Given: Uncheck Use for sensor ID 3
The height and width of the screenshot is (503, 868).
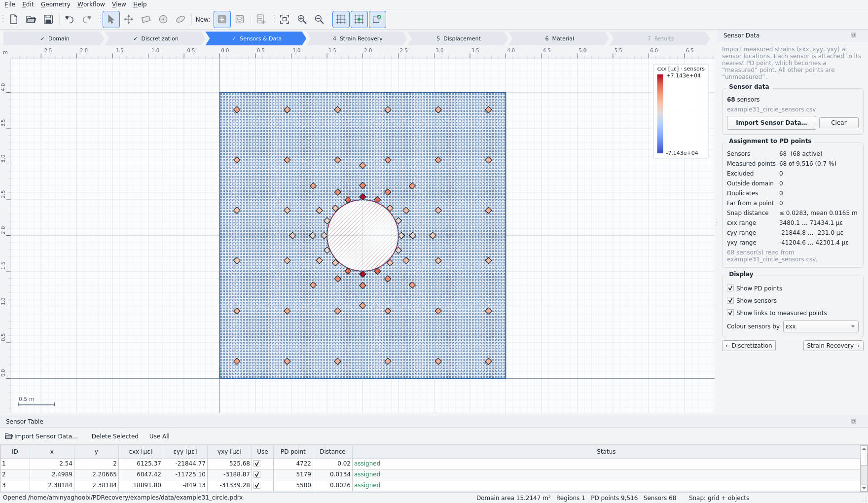Looking at the screenshot, I should [x=257, y=485].
